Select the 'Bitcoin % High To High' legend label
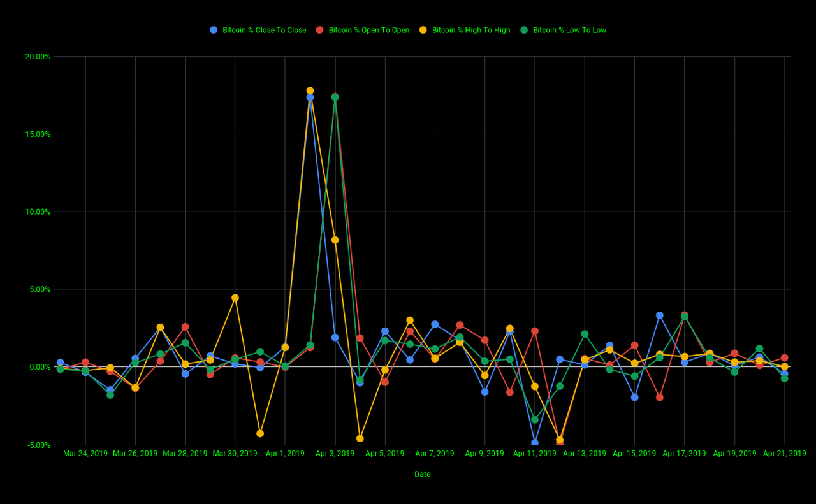This screenshot has width=816, height=504. point(471,30)
